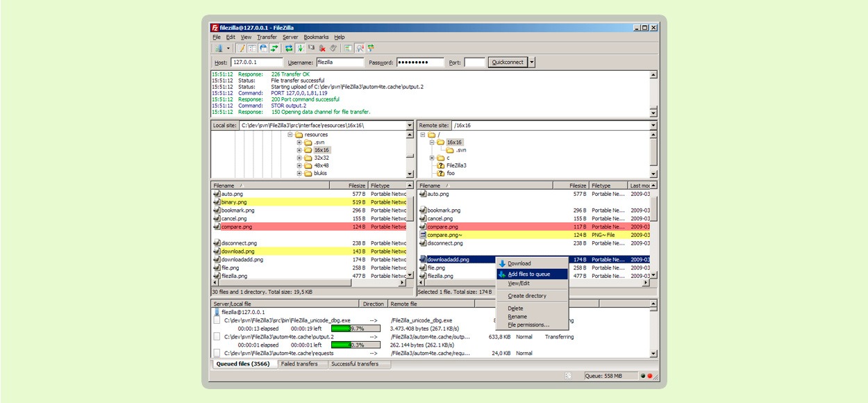Open the Remote site path dropdown
The image size is (868, 403).
coord(653,126)
